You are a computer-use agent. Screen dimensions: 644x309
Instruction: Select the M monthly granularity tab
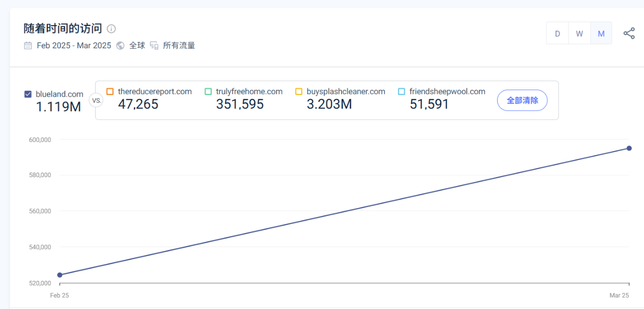pyautogui.click(x=601, y=34)
